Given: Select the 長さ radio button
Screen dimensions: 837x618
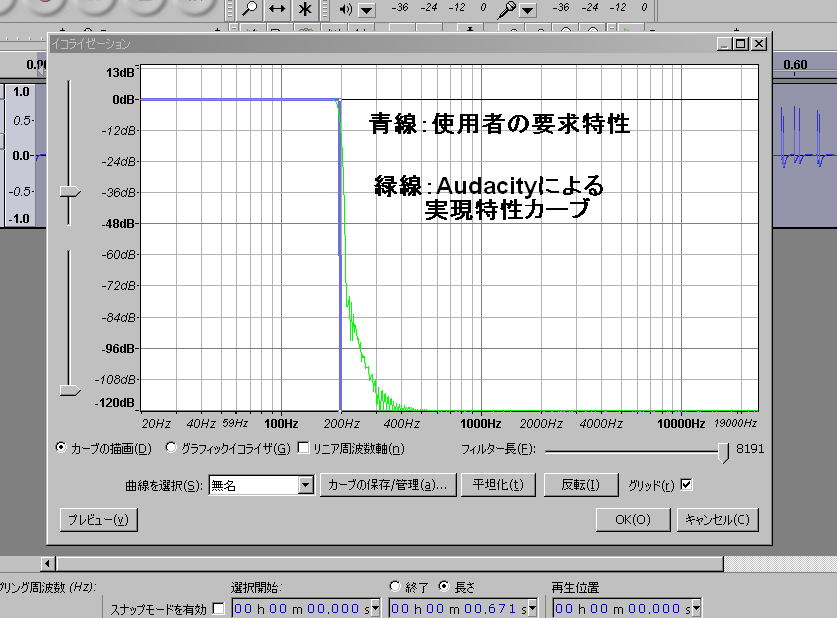Looking at the screenshot, I should 444,587.
